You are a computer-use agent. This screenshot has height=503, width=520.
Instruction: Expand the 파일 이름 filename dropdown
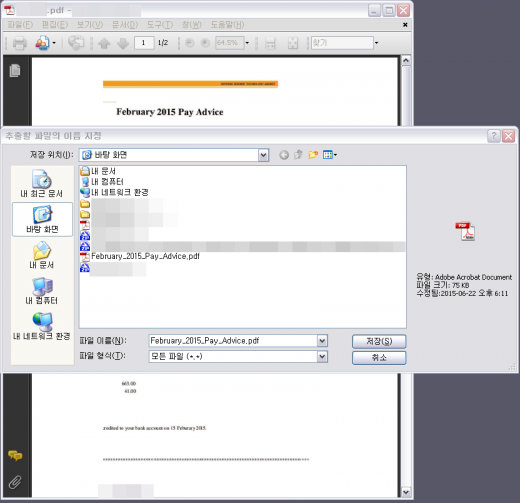[x=322, y=341]
